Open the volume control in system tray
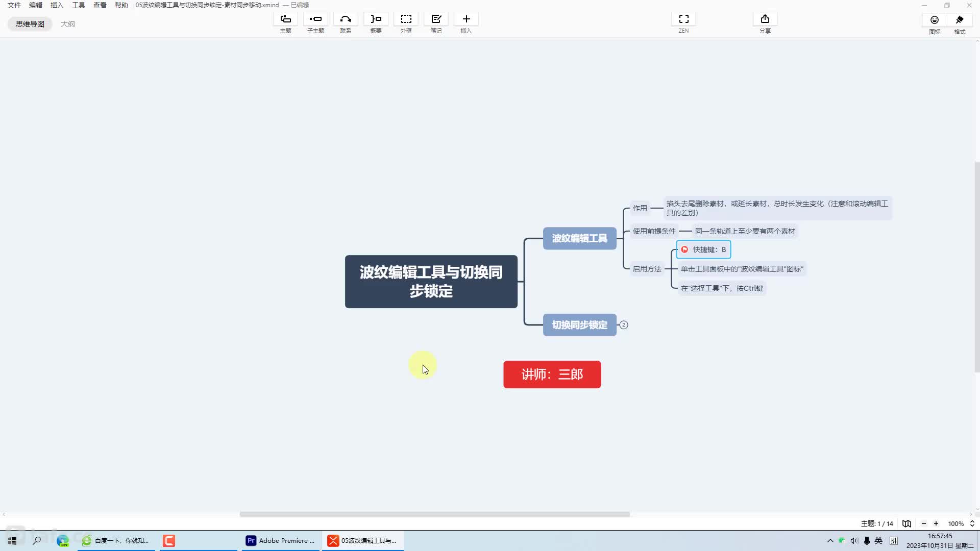Image resolution: width=980 pixels, height=551 pixels. coord(854,540)
